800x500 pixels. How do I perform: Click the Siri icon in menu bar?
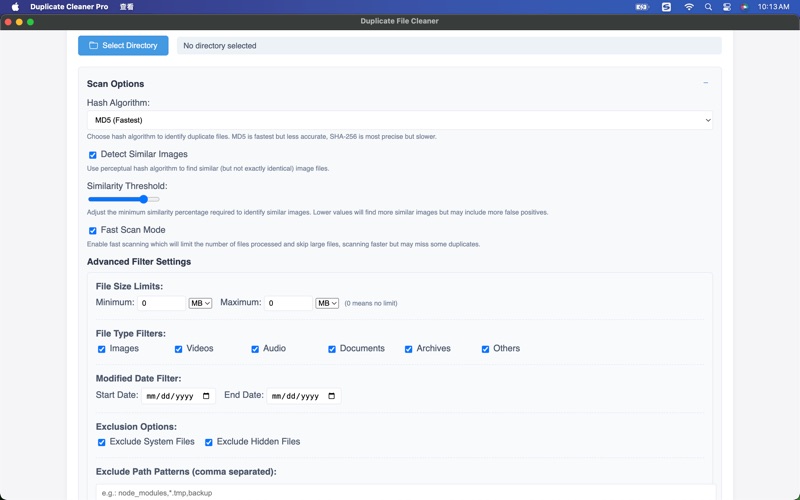point(745,7)
